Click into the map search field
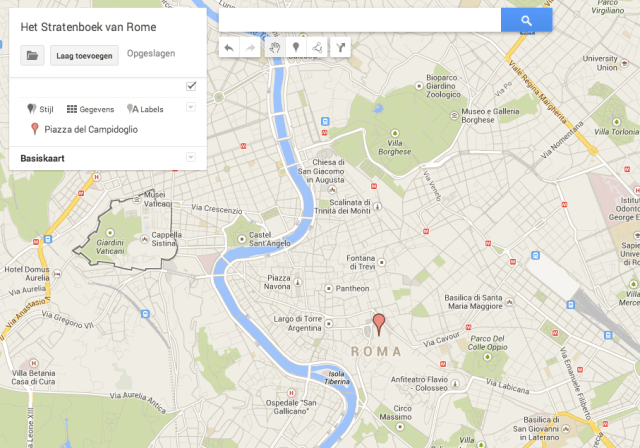 click(360, 20)
